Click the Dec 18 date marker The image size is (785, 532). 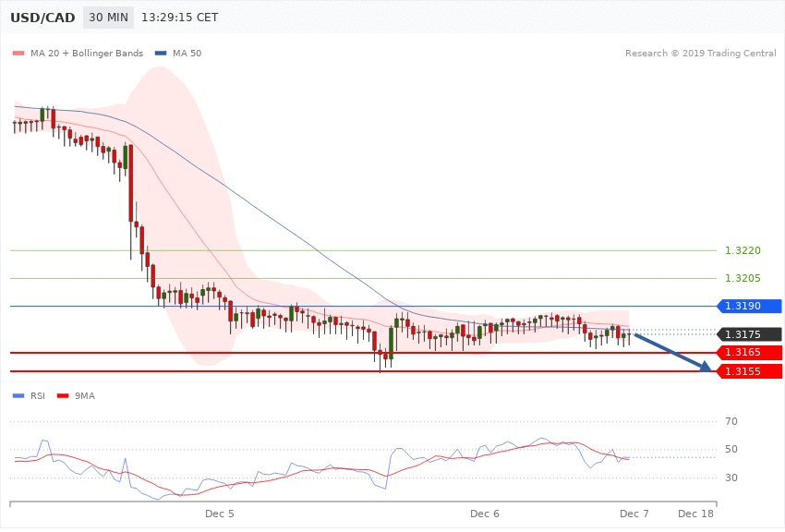coord(695,514)
